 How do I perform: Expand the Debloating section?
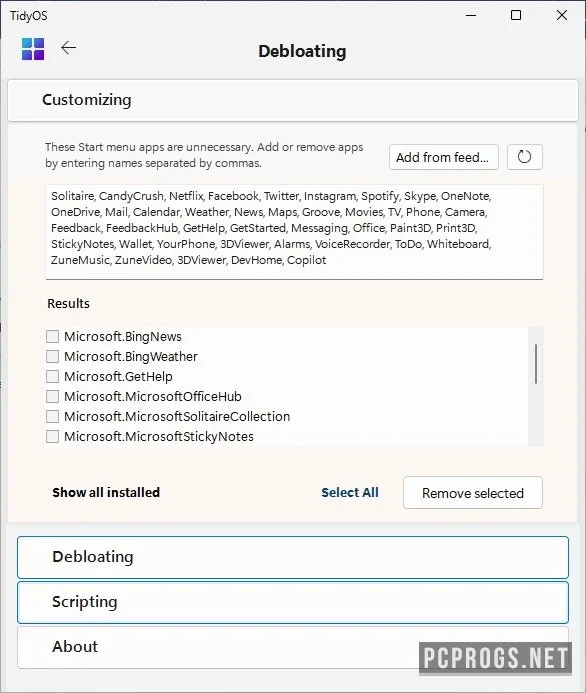pos(293,557)
